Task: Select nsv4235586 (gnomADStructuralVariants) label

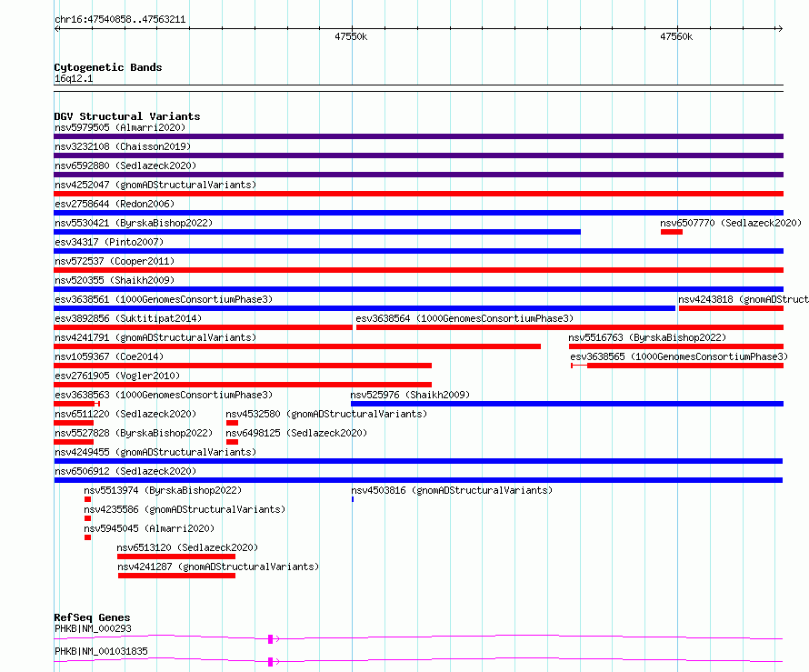Action: (185, 509)
